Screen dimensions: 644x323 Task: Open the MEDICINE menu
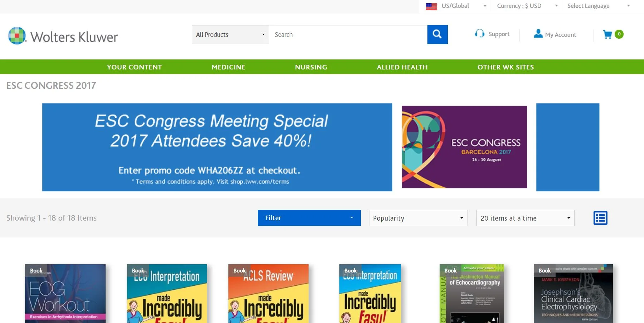click(x=228, y=67)
